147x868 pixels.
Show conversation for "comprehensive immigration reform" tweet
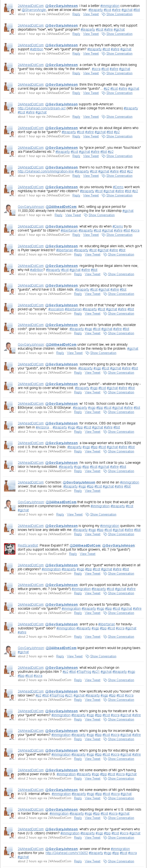[x=103, y=515]
